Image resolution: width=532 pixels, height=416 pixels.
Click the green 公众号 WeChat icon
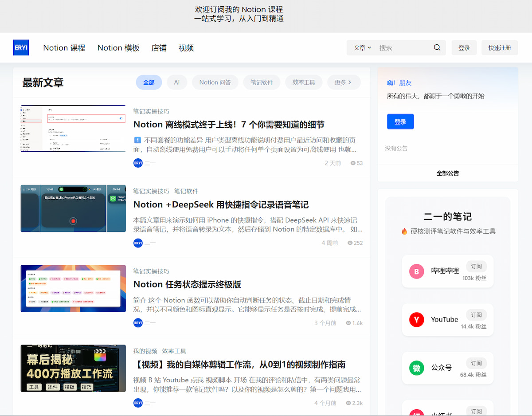(x=416, y=368)
